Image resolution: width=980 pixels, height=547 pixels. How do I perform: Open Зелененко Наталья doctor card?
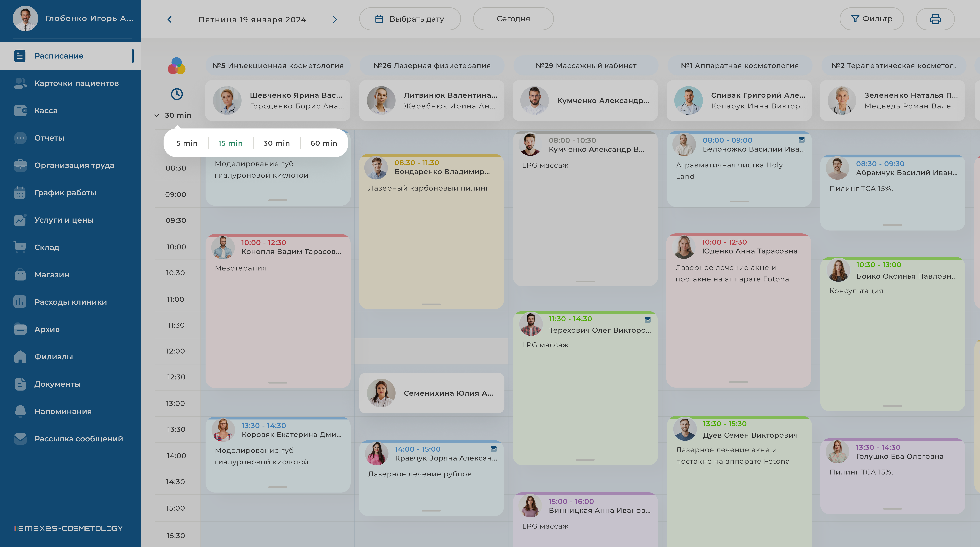coord(892,100)
